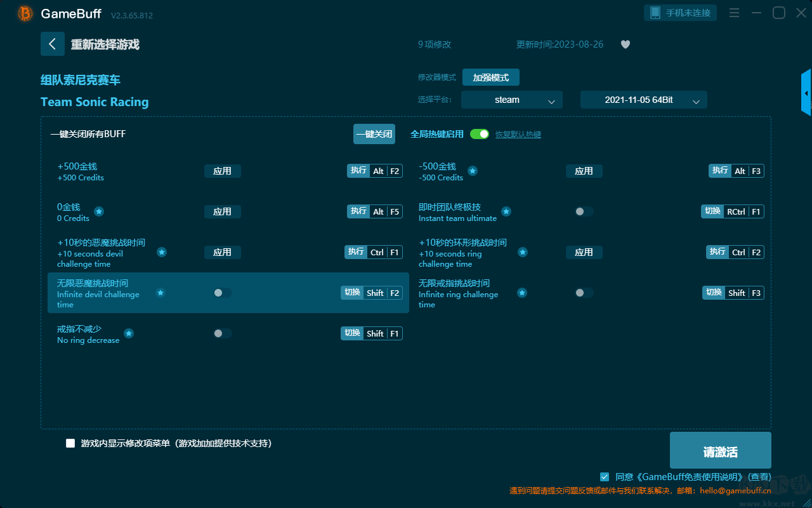Enable 无限恶魔挑战时间 toggle

223,293
